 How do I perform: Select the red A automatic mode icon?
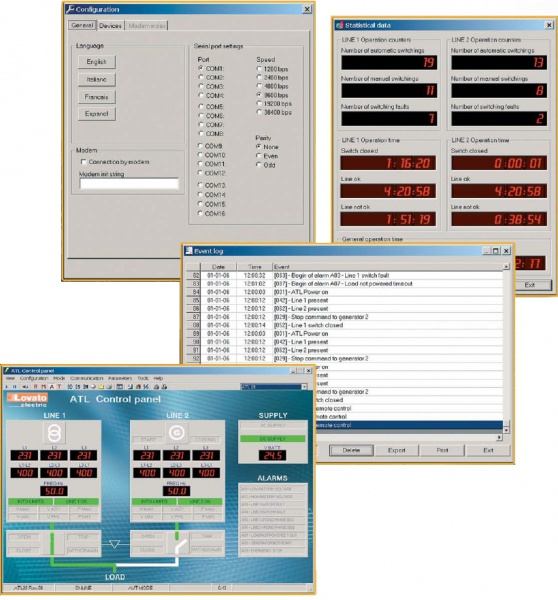click(x=52, y=386)
